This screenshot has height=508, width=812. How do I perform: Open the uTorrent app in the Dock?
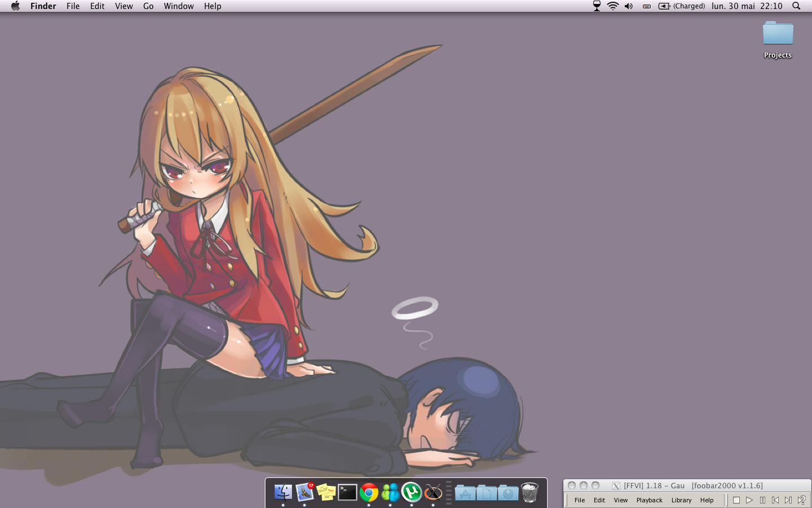point(412,492)
